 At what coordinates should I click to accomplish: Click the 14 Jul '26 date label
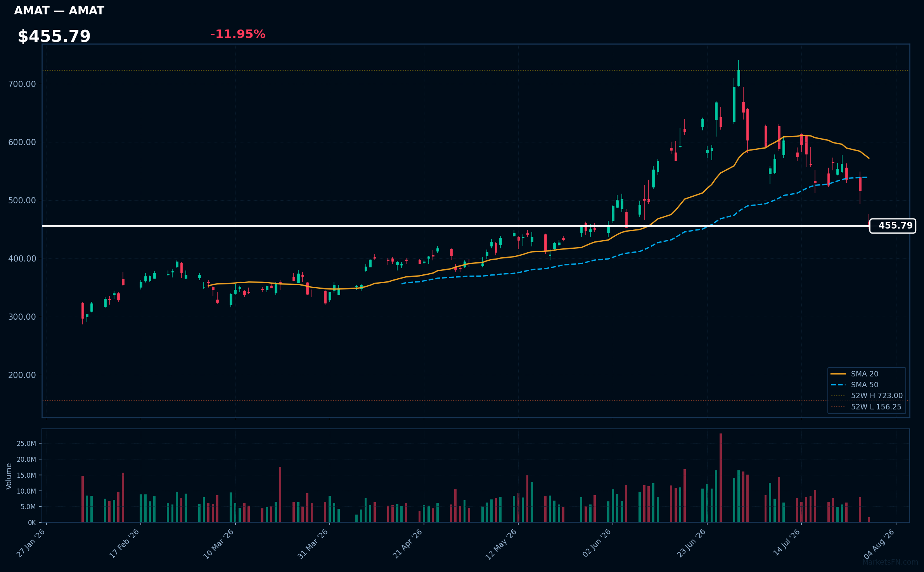786,543
